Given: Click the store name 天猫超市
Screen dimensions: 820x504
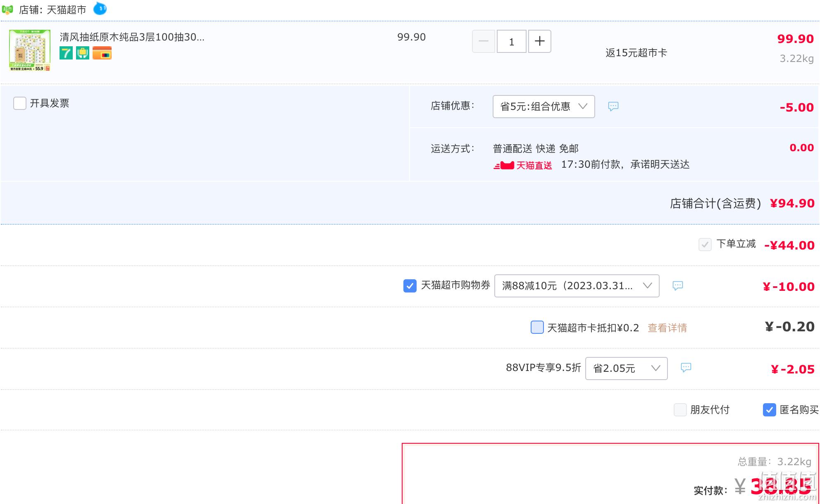Looking at the screenshot, I should pyautogui.click(x=66, y=10).
